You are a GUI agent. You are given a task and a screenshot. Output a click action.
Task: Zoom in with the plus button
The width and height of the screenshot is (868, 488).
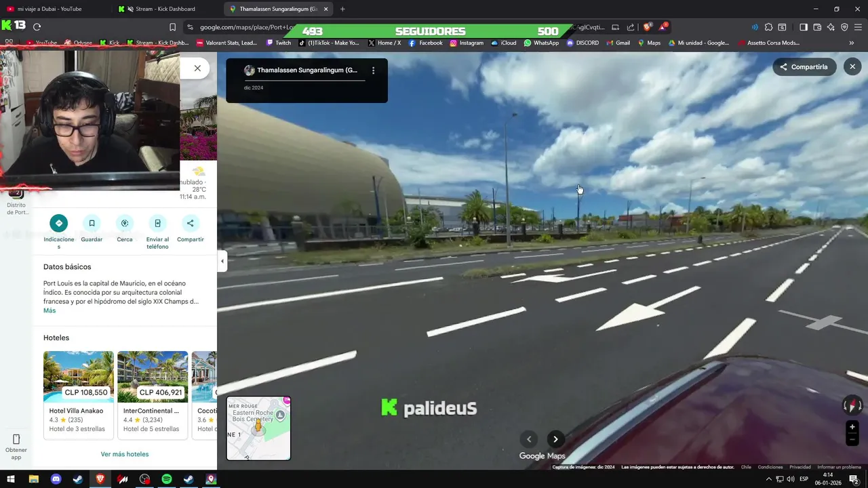click(x=852, y=427)
